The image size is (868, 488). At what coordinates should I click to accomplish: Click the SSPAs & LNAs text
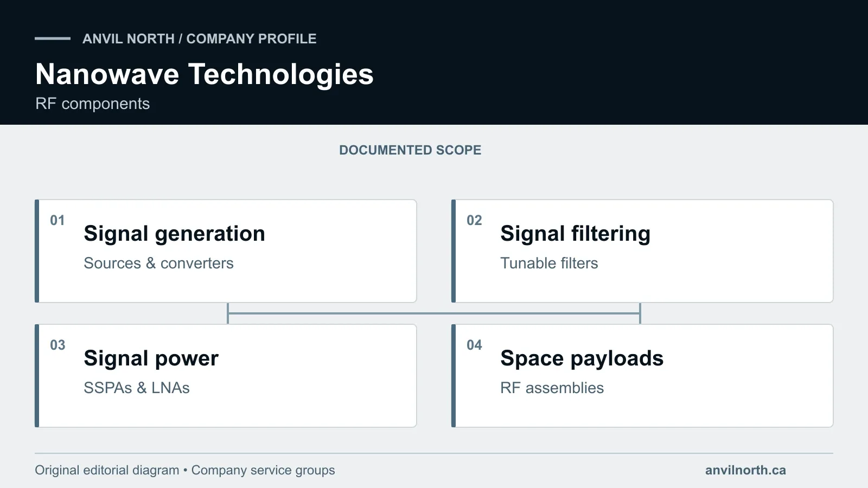coord(137,388)
